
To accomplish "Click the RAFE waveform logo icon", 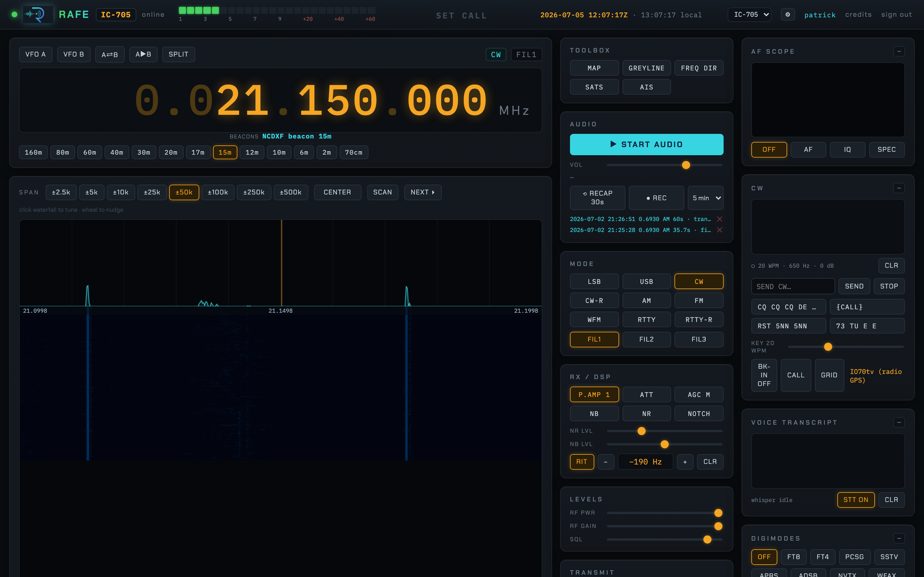I will (x=38, y=14).
